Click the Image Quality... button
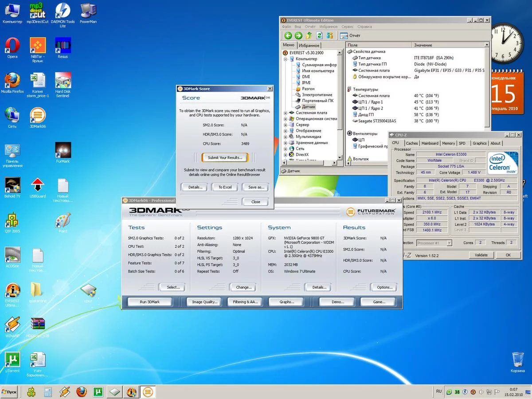 pyautogui.click(x=204, y=302)
